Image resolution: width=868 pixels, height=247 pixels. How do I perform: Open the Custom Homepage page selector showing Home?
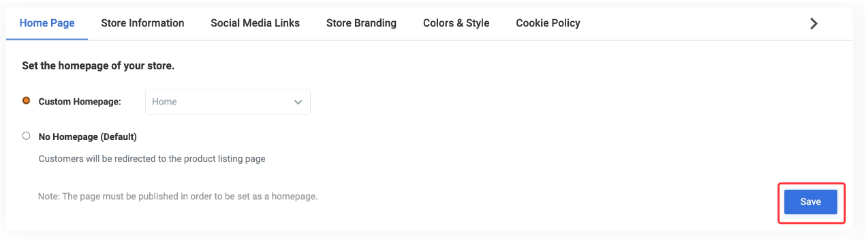point(228,102)
